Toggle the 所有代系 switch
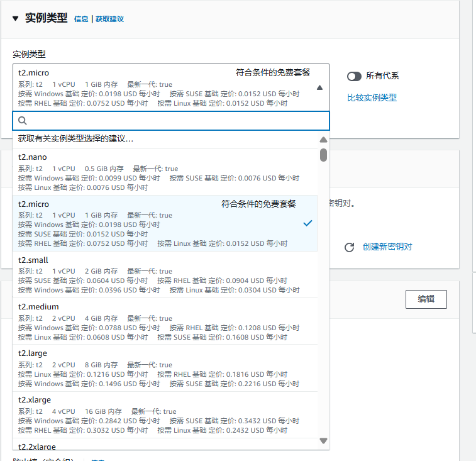Viewport: 476px width, 461px height. pyautogui.click(x=355, y=76)
